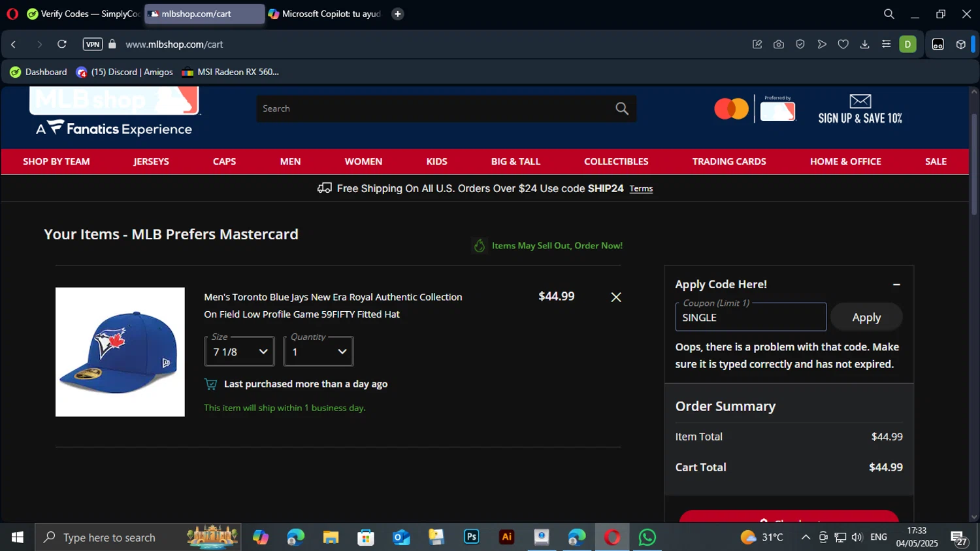This screenshot has width=980, height=551.
Task: Open the Caps menu
Action: (224, 161)
